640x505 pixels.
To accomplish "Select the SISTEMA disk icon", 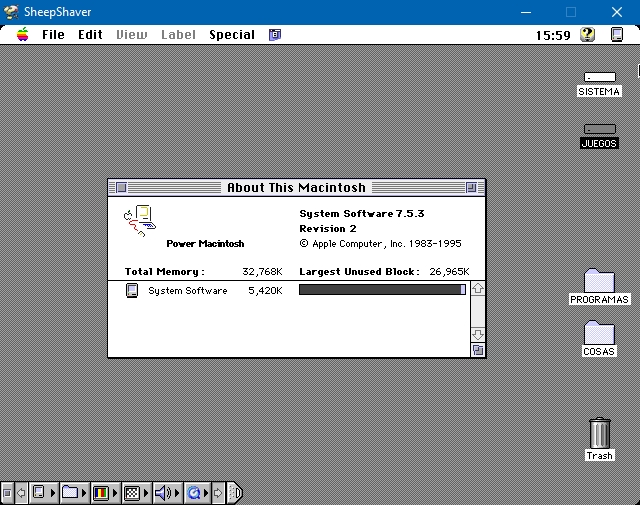I will coord(600,77).
